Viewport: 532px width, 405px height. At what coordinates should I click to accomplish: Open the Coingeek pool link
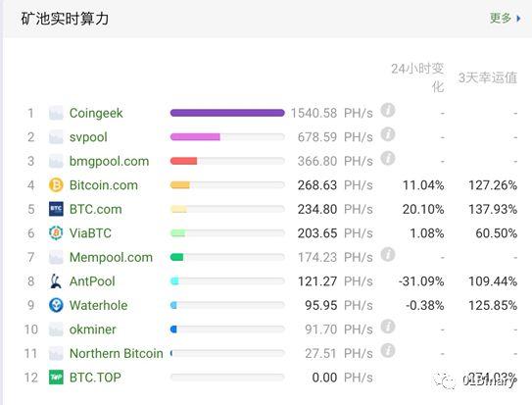[x=96, y=114]
